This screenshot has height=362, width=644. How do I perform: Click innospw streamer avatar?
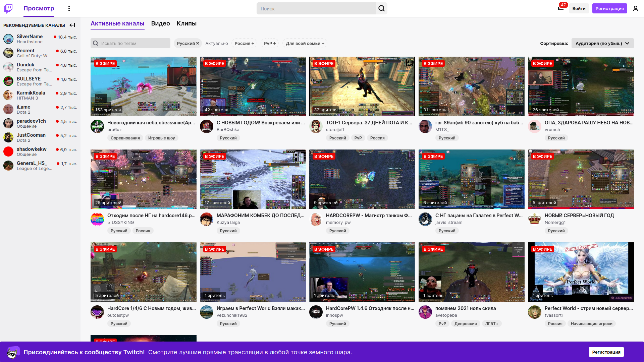click(316, 312)
